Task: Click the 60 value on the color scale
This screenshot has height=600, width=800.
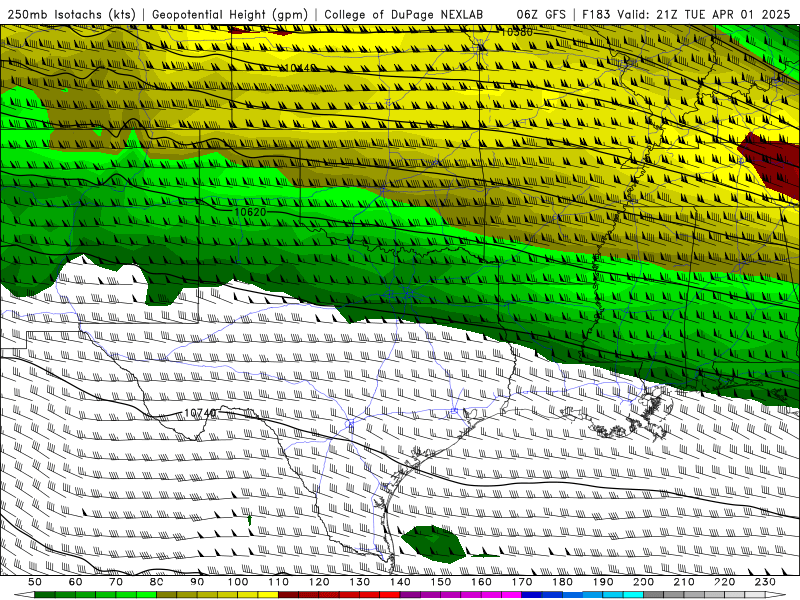Action: (x=76, y=582)
